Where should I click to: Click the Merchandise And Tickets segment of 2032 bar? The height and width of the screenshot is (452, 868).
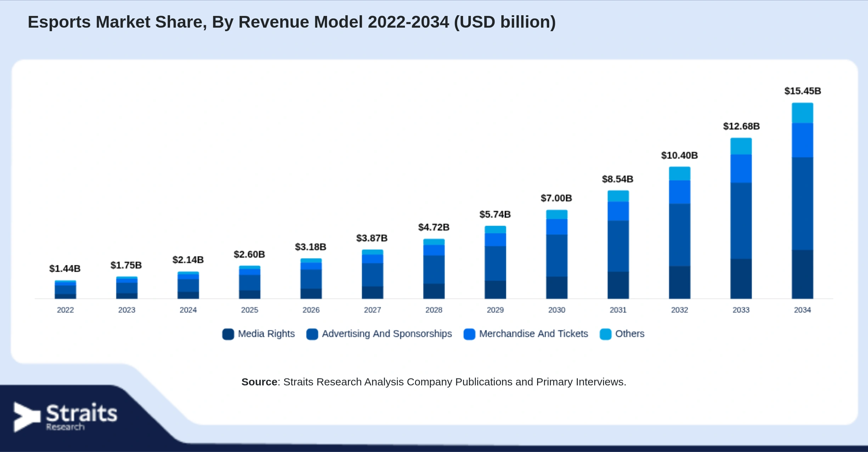pos(680,192)
